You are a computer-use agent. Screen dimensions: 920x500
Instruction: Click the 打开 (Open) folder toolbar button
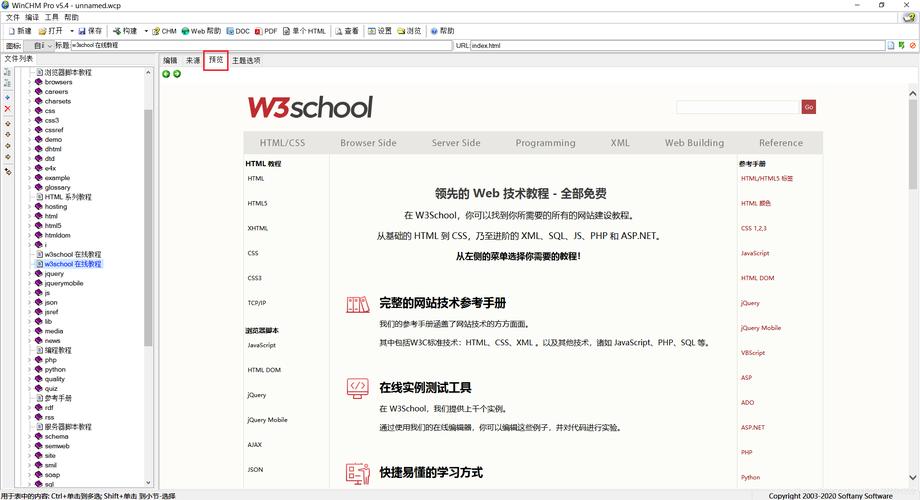click(x=50, y=31)
